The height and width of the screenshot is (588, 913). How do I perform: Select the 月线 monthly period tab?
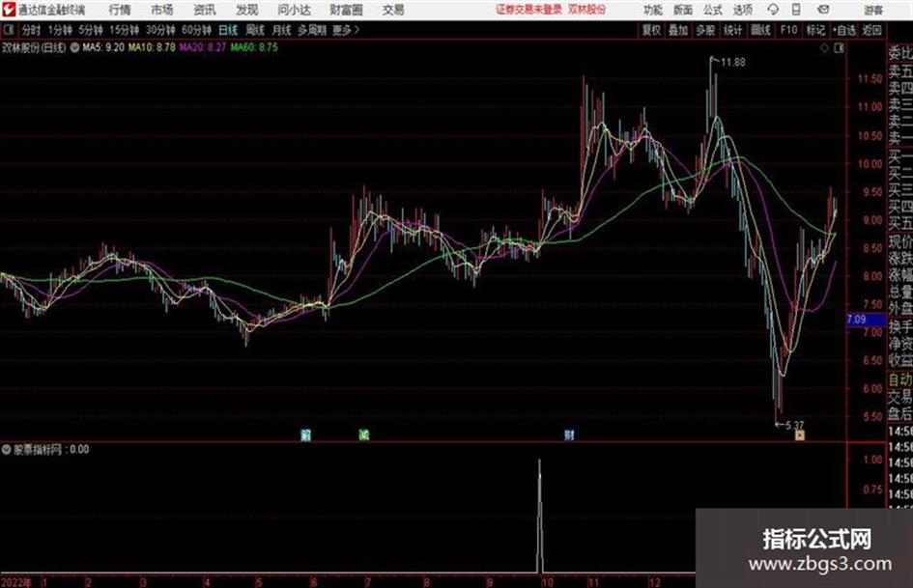point(282,30)
